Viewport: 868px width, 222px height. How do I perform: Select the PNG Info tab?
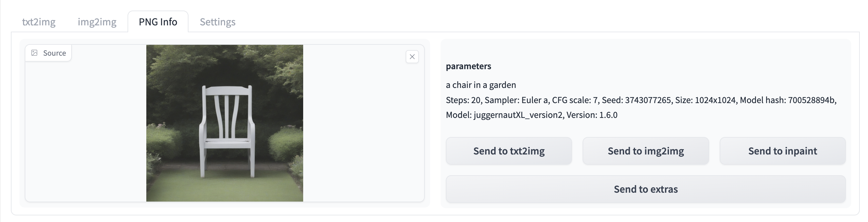click(158, 22)
